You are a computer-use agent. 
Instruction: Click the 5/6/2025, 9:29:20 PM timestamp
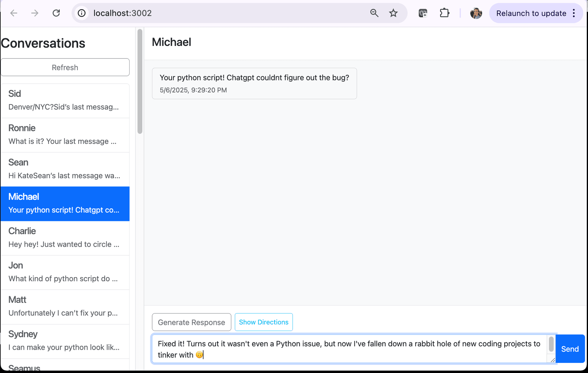193,90
